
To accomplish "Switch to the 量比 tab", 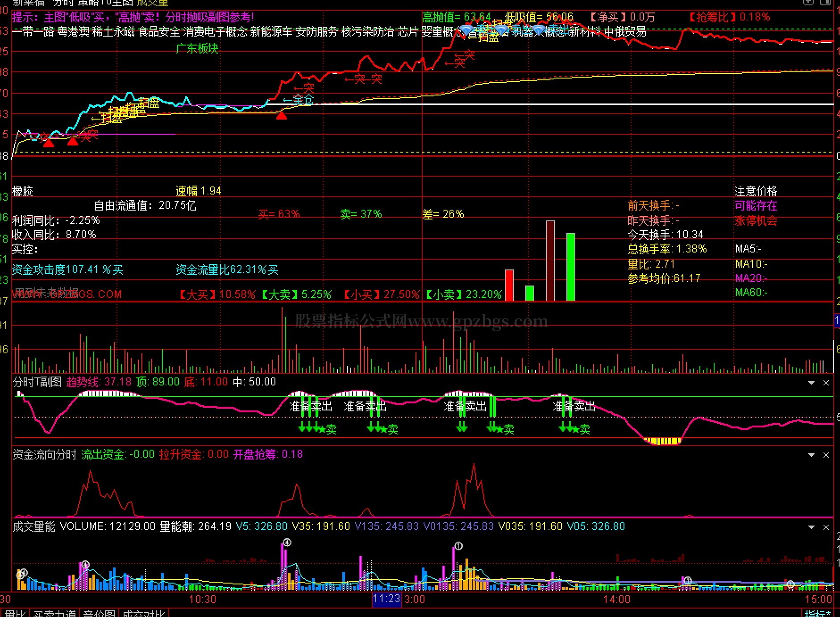I will (x=15, y=613).
